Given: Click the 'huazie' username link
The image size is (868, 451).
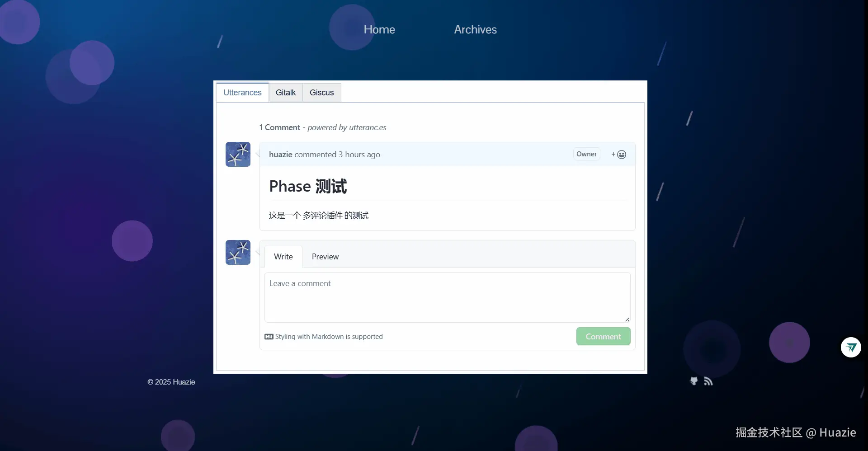Looking at the screenshot, I should 280,155.
